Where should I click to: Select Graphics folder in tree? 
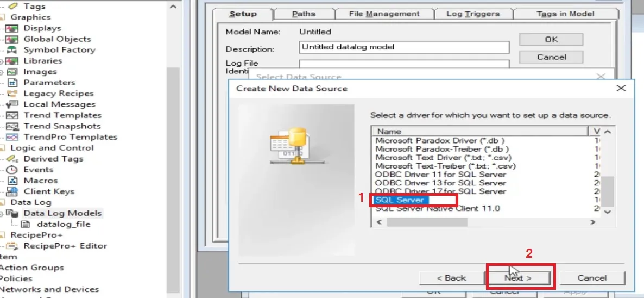[30, 17]
